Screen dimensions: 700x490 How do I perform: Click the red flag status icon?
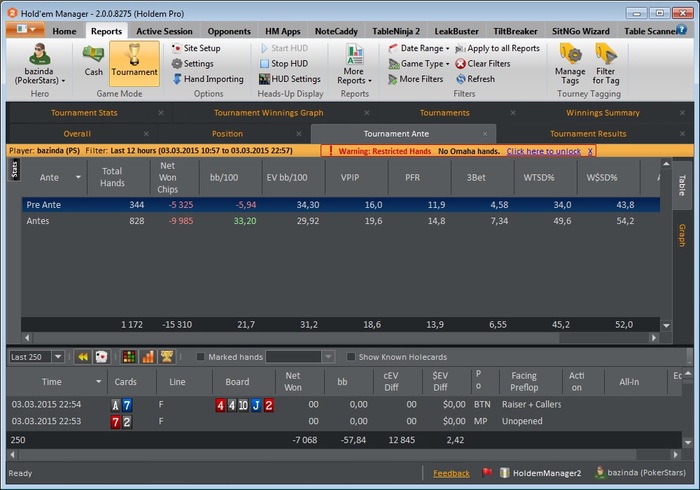487,472
